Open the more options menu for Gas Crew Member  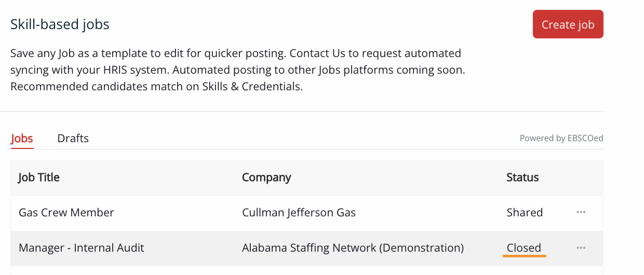(x=581, y=212)
